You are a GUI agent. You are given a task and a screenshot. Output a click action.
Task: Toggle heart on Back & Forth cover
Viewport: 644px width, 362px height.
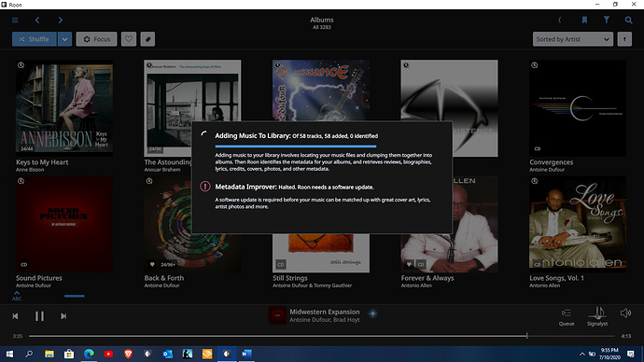pos(152,264)
